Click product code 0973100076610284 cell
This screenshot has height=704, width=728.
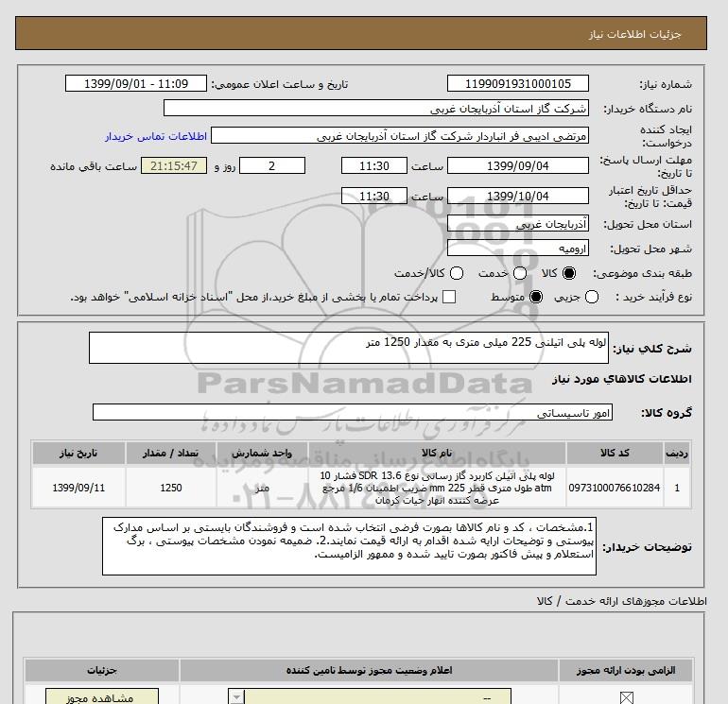[x=615, y=488]
